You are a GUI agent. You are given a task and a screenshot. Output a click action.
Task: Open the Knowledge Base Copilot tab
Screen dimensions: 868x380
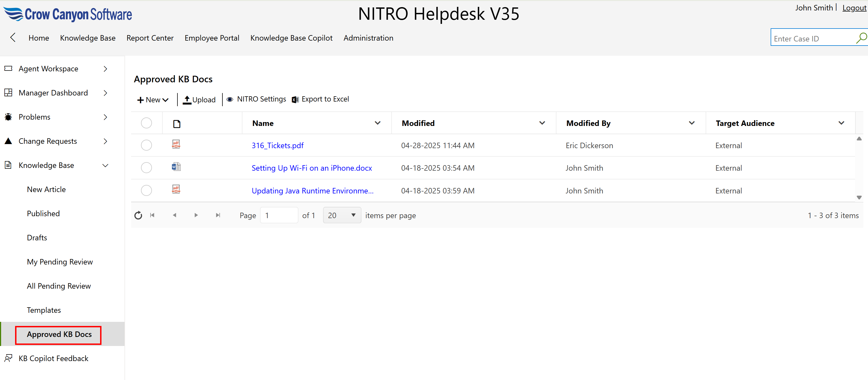291,38
